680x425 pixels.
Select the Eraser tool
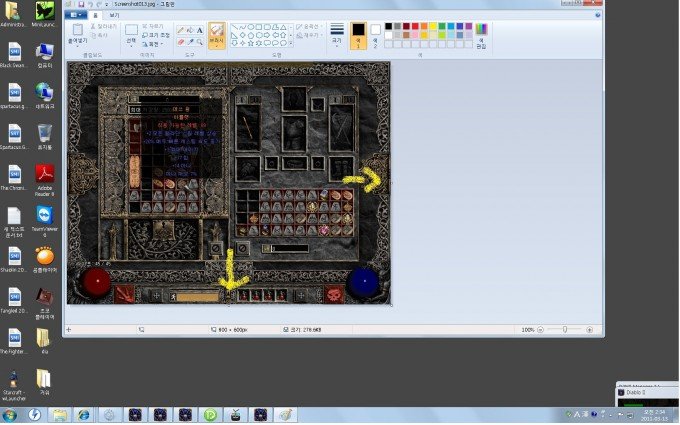coord(181,42)
